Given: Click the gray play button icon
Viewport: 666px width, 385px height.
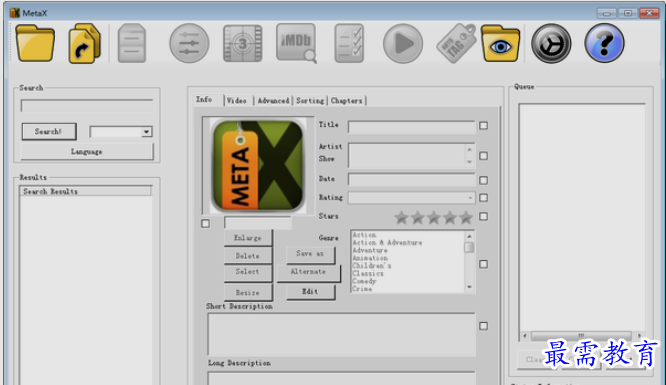Looking at the screenshot, I should 403,43.
